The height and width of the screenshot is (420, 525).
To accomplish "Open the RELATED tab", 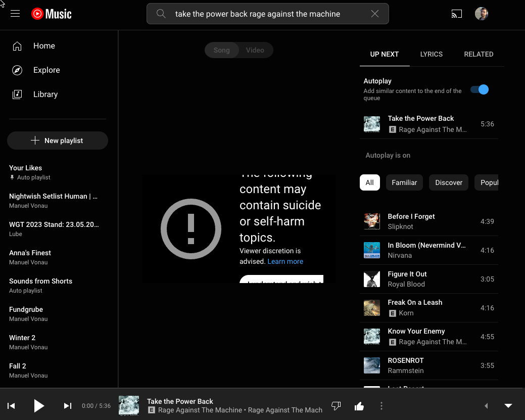I will tap(478, 54).
